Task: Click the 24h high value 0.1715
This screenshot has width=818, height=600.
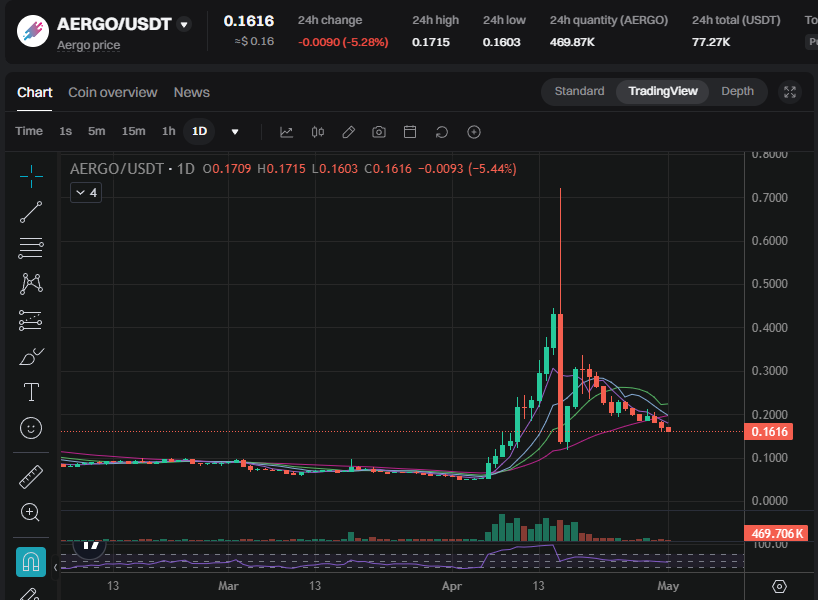Action: (431, 42)
